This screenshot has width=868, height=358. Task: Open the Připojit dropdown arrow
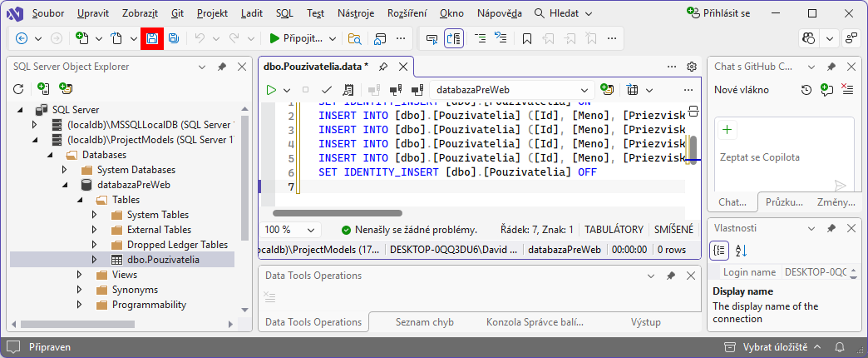click(333, 38)
